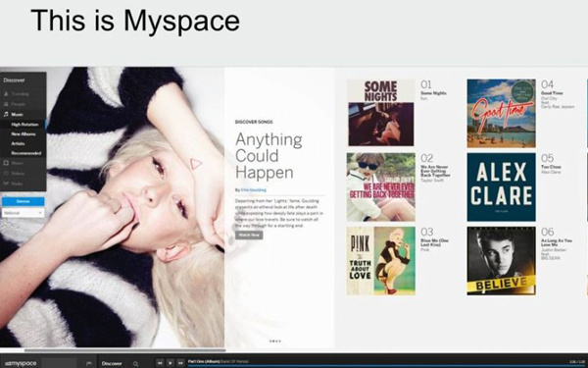Image resolution: width=588 pixels, height=368 pixels.
Task: Click the Discover heading in the sidebar
Action: tap(14, 80)
